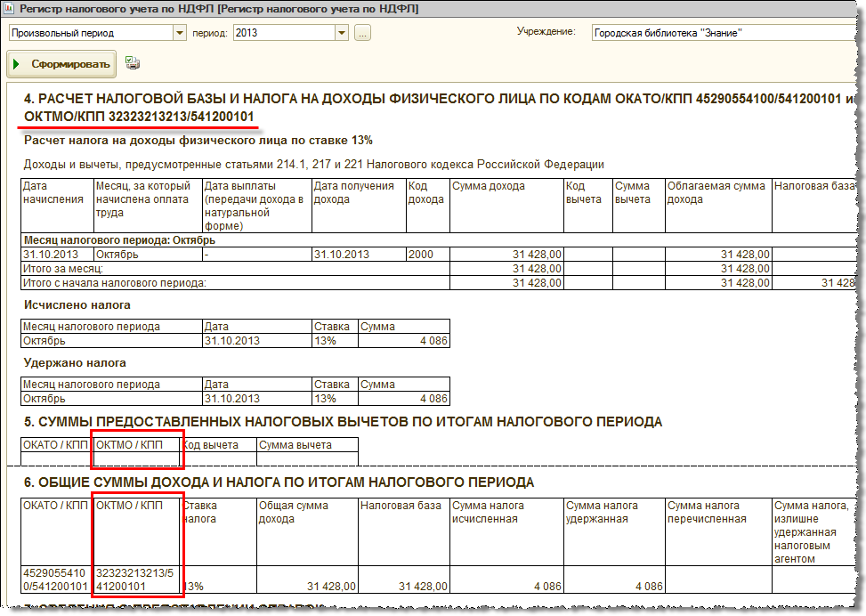Click the section 5 heading about налоговых вычетов
866x616 pixels.
click(343, 422)
